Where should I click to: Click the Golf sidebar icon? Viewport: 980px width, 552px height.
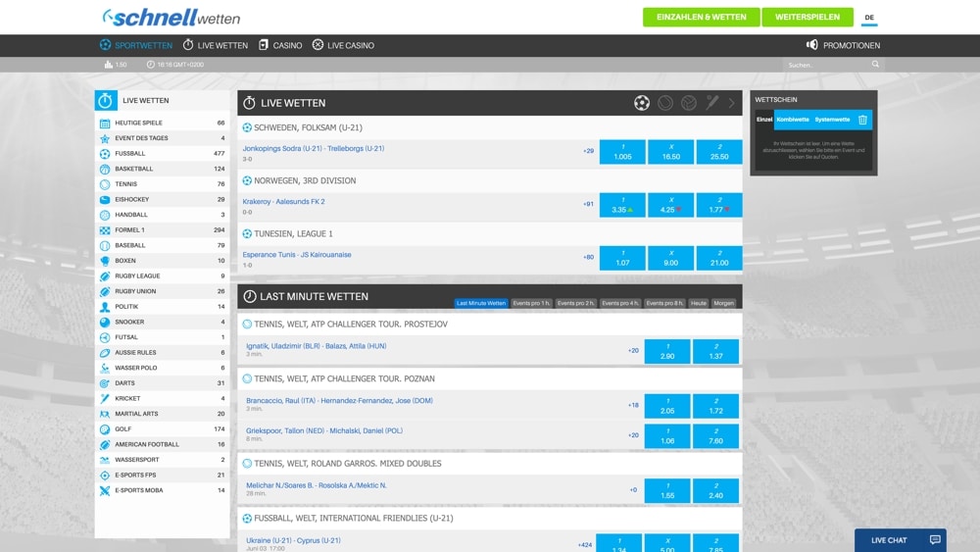105,429
